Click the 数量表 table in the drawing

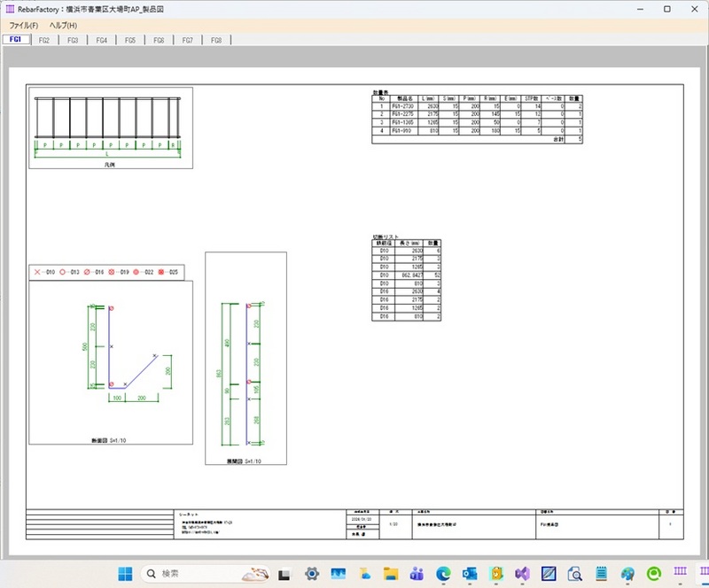477,119
